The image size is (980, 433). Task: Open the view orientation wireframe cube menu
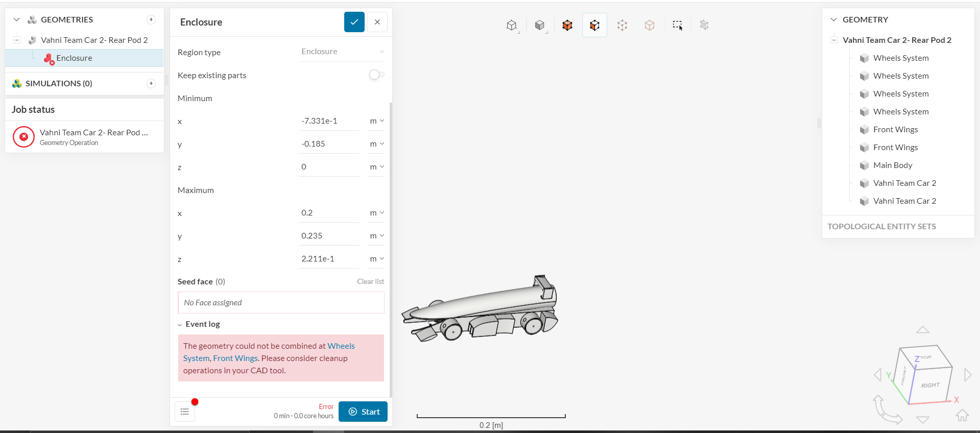512,25
